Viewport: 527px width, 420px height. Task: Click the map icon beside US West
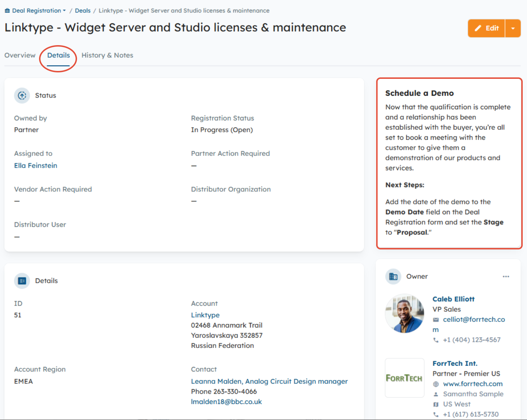pos(436,404)
